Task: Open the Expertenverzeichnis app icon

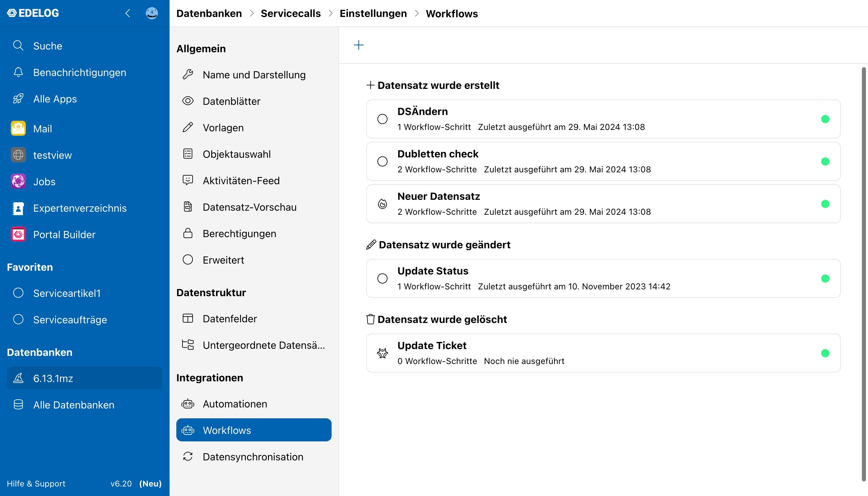Action: click(18, 208)
